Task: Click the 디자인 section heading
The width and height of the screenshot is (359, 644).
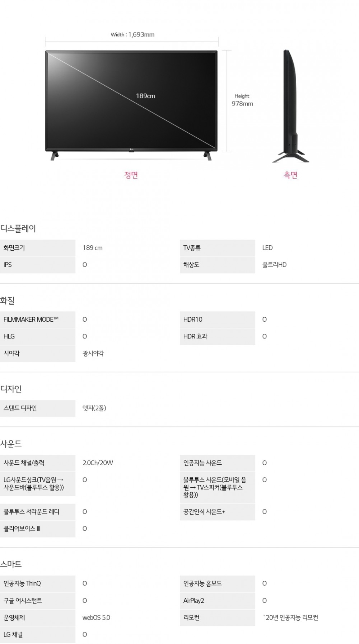Action: click(11, 389)
